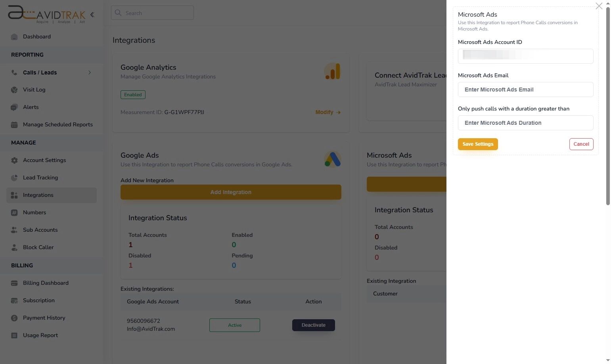Click the Payment History icon
This screenshot has width=611, height=364.
[x=14, y=318]
